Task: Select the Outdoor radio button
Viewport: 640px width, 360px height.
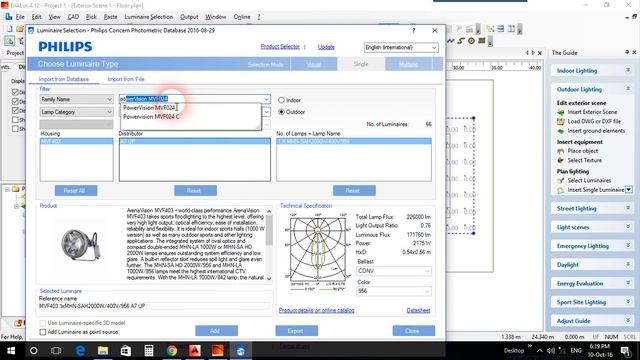Action: point(281,112)
